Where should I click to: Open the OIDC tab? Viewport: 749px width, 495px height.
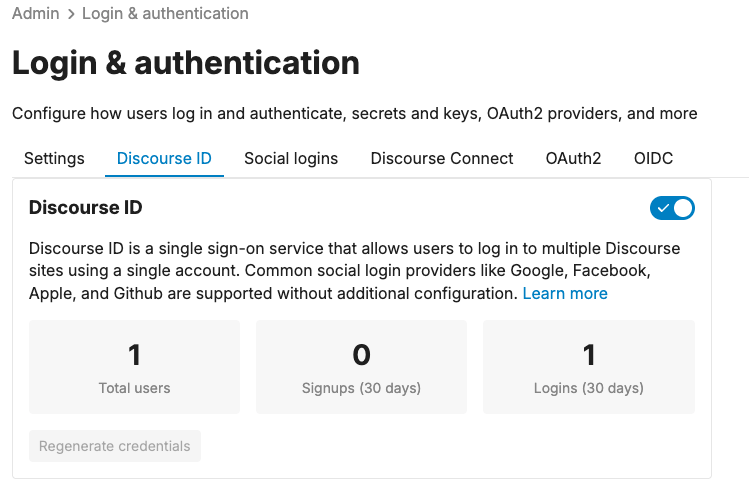653,158
